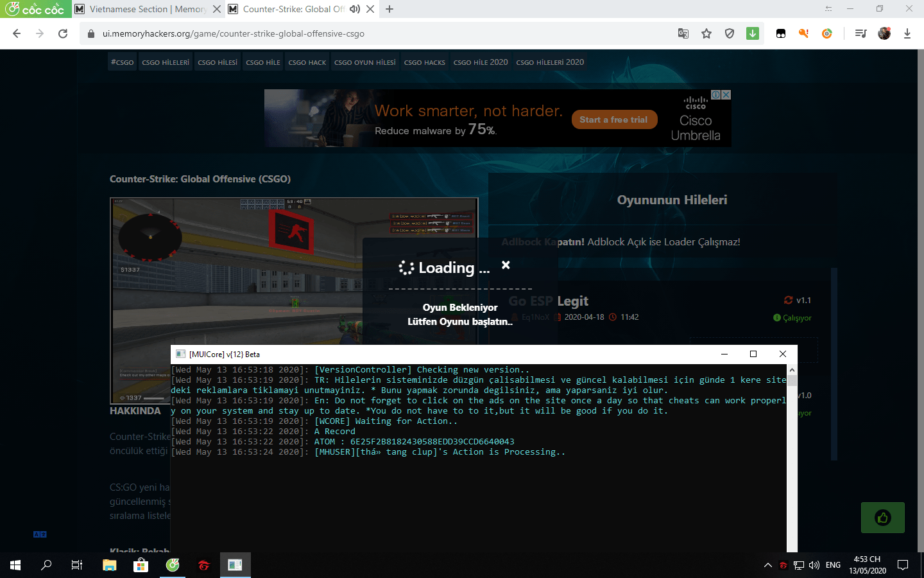Screen dimensions: 924x578
Task: Click the Counter-Strike: Global Offensive (CSGO) heading
Action: tap(200, 179)
